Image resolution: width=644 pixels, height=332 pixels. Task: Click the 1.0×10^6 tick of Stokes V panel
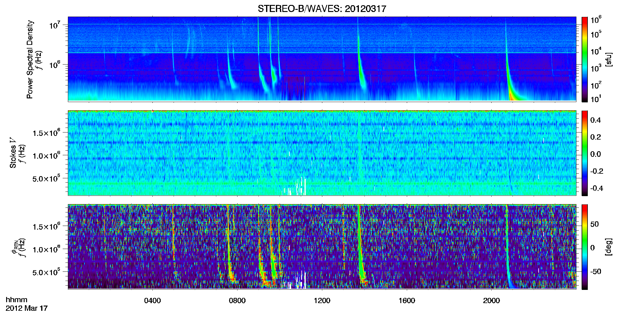click(46, 155)
